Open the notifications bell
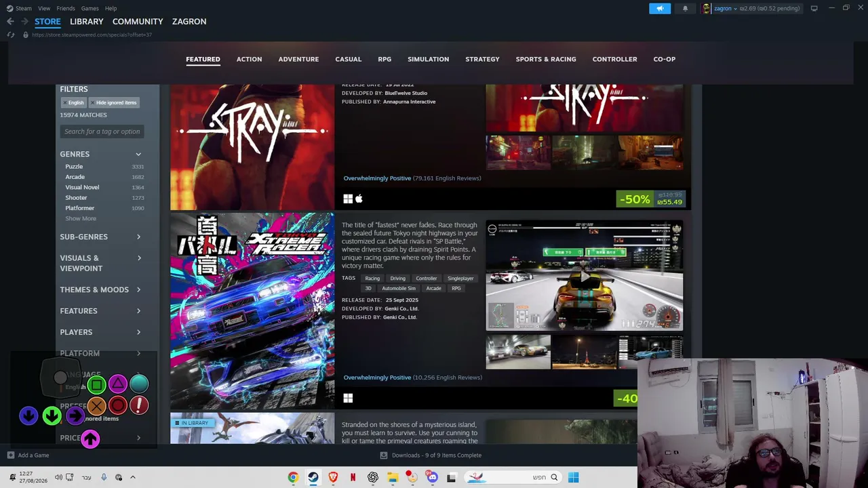Viewport: 868px width, 488px height. 685,8
